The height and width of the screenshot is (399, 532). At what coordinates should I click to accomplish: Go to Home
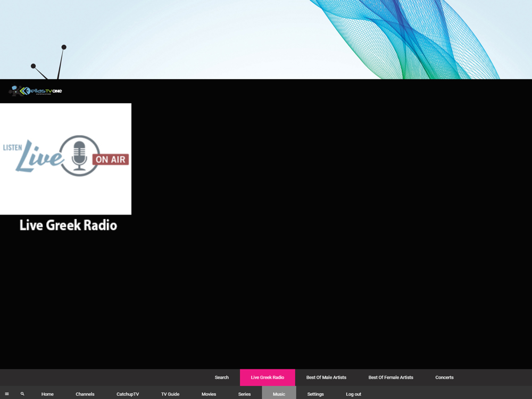pyautogui.click(x=47, y=394)
